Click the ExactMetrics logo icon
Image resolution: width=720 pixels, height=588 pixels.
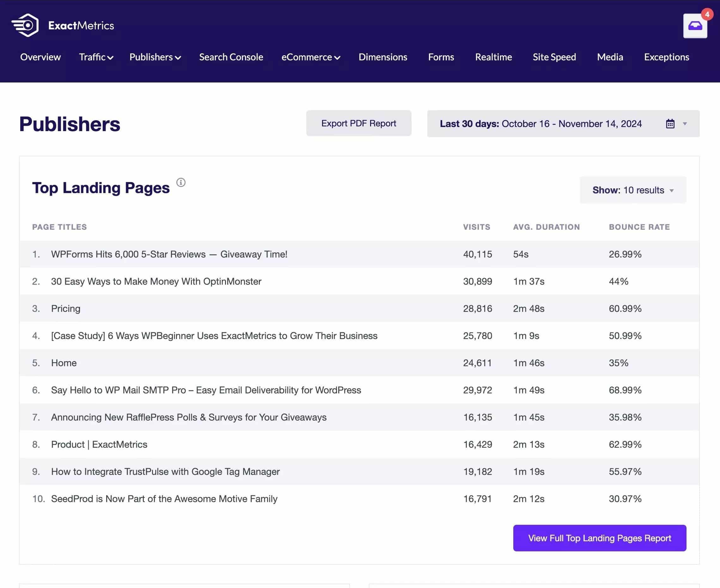tap(25, 25)
